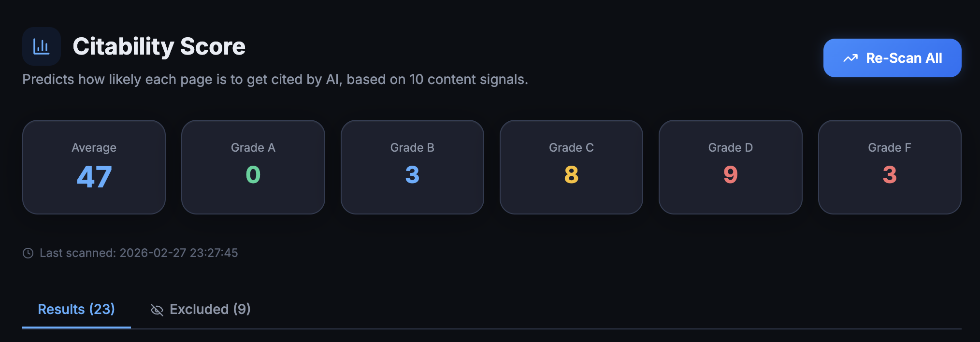Click the yellow number in Grade C card
The width and height of the screenshot is (980, 342).
(x=571, y=175)
